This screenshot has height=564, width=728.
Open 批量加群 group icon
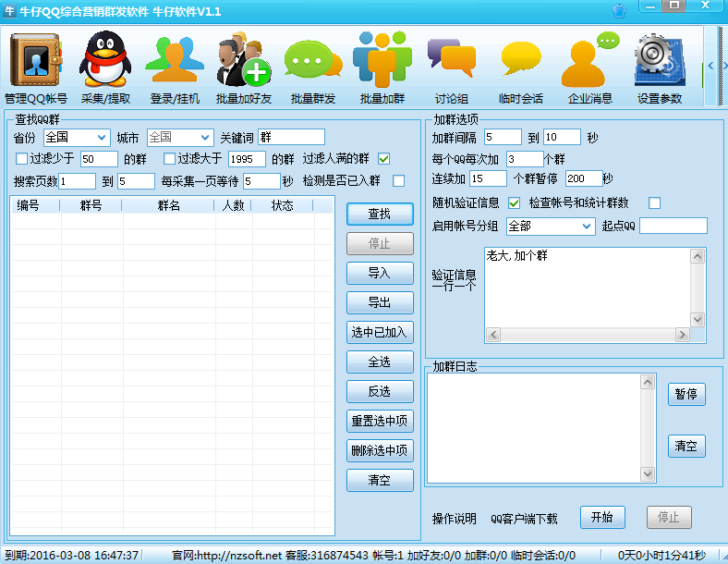[382, 59]
